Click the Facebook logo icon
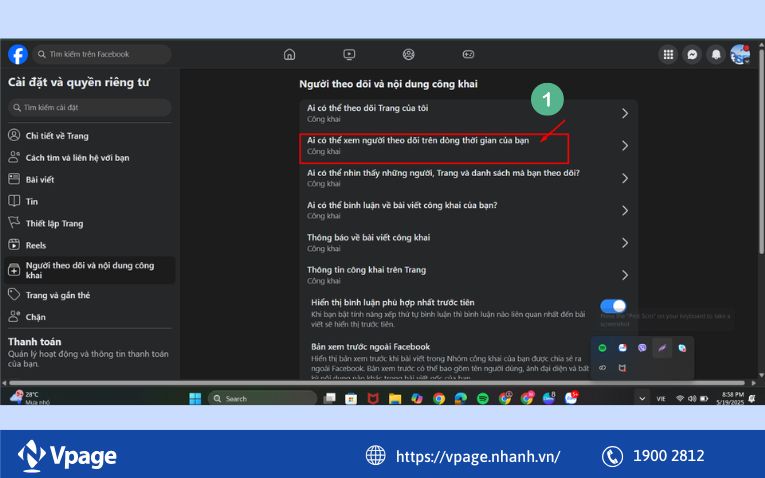 [18, 54]
